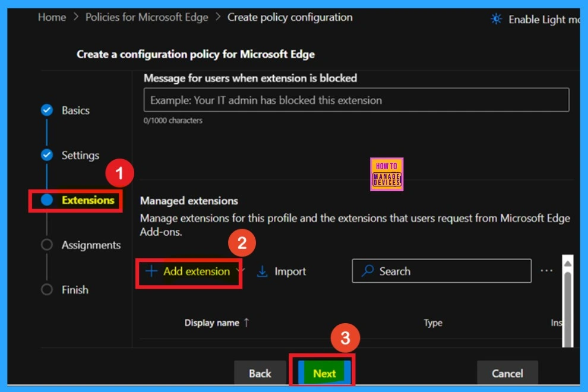Click the Settings step checkmark icon

[47, 155]
